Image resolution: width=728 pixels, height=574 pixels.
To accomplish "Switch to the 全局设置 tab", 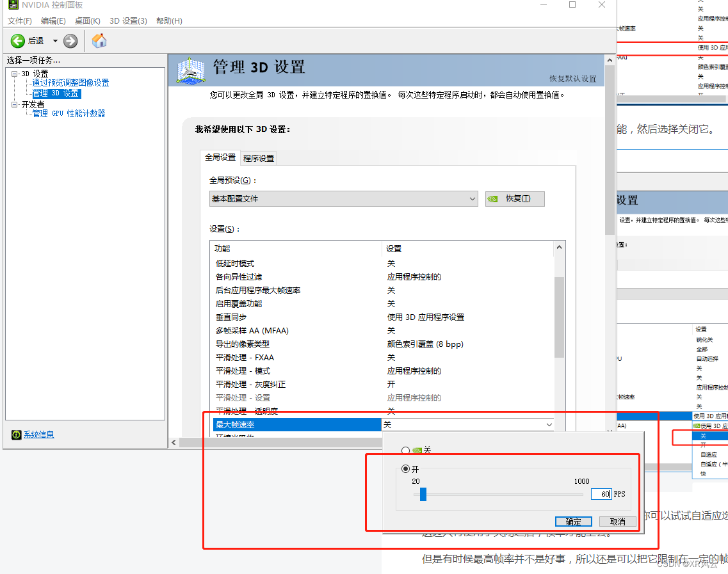I will 220,157.
